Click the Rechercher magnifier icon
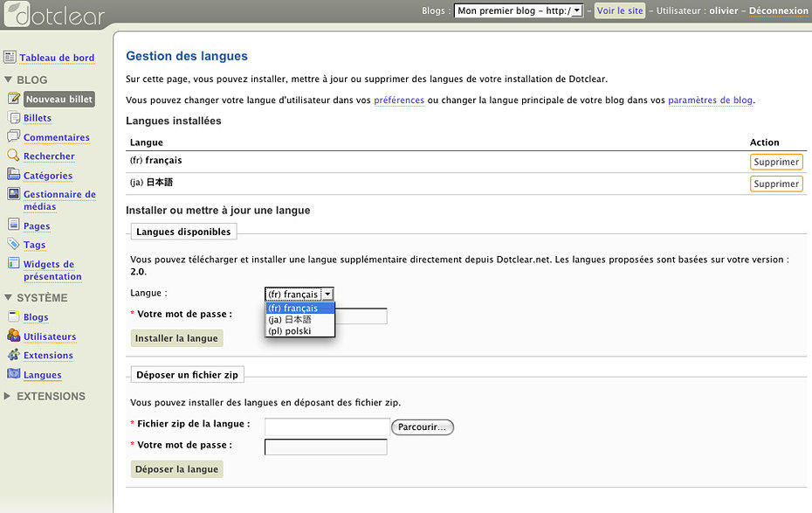 13,156
